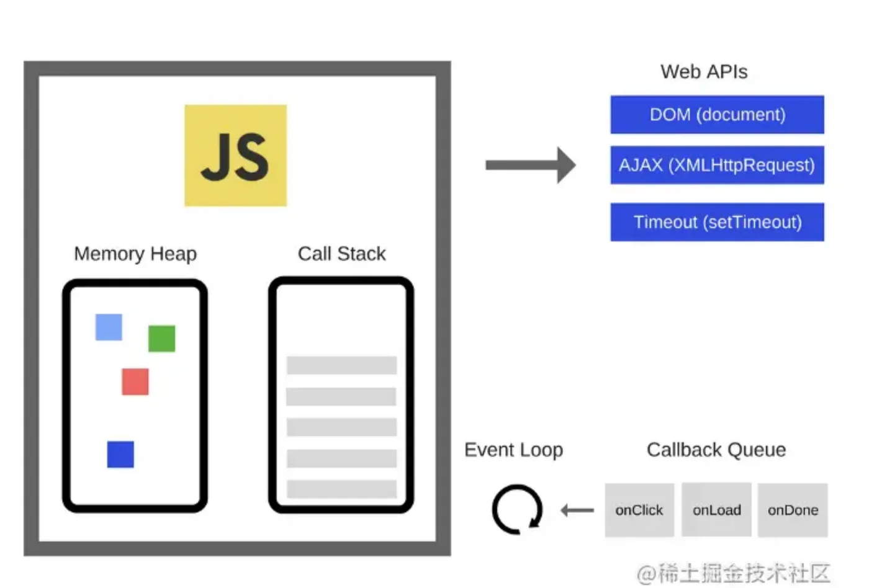
Task: Click the red square in Memory Heap
Action: (135, 381)
